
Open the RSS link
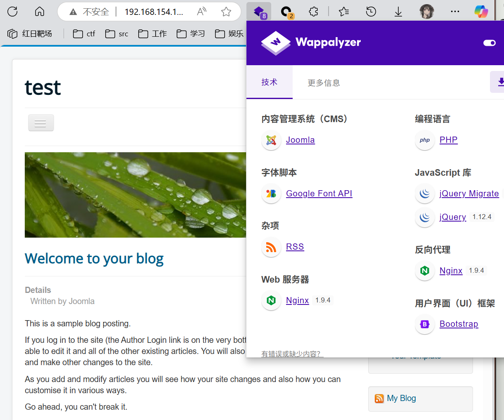point(295,247)
